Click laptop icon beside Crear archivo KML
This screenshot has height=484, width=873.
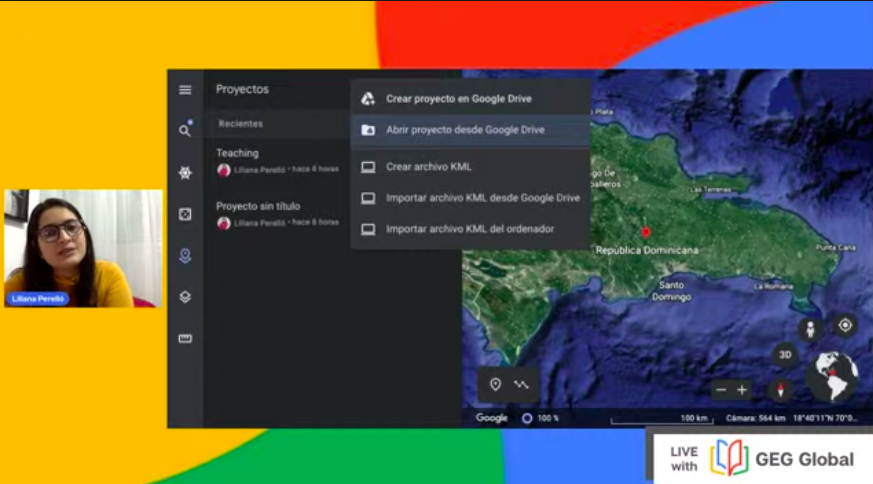[368, 167]
